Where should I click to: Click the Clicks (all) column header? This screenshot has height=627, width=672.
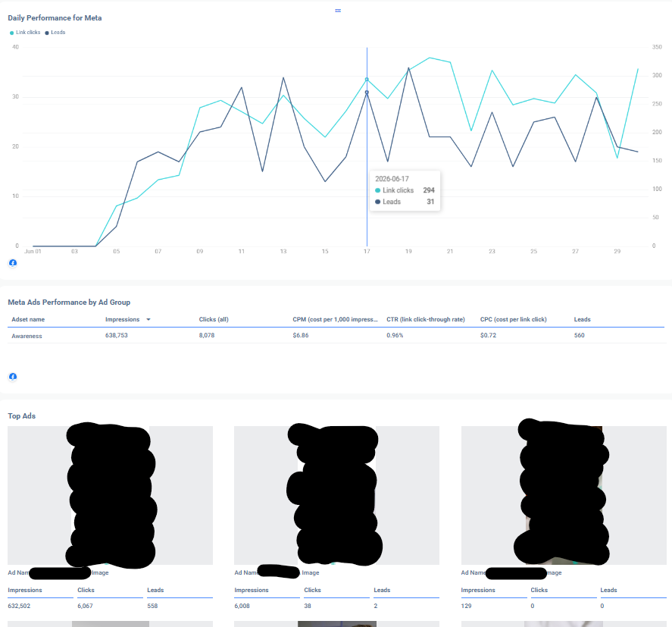click(214, 319)
